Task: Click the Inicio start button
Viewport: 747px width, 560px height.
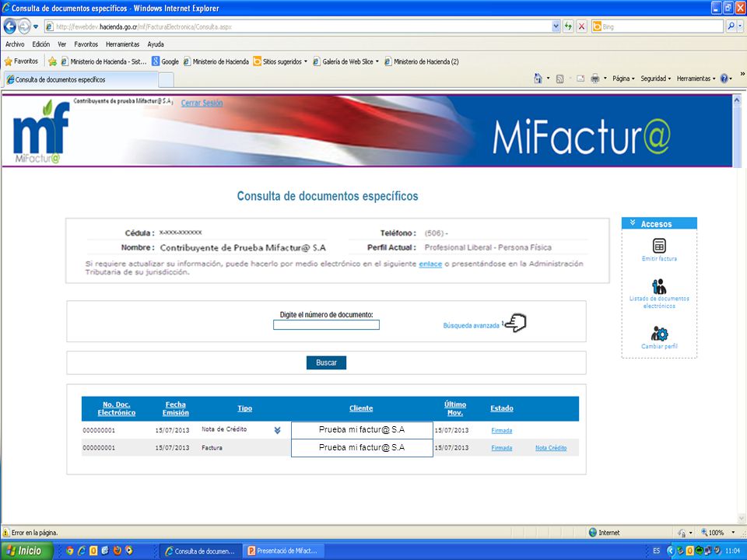Action: [x=26, y=551]
